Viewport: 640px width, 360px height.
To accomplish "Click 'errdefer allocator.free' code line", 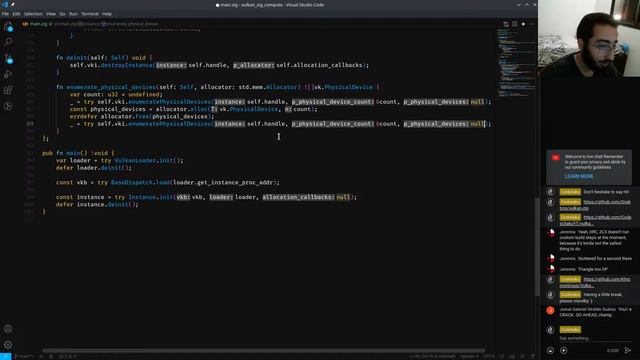I will (142, 116).
